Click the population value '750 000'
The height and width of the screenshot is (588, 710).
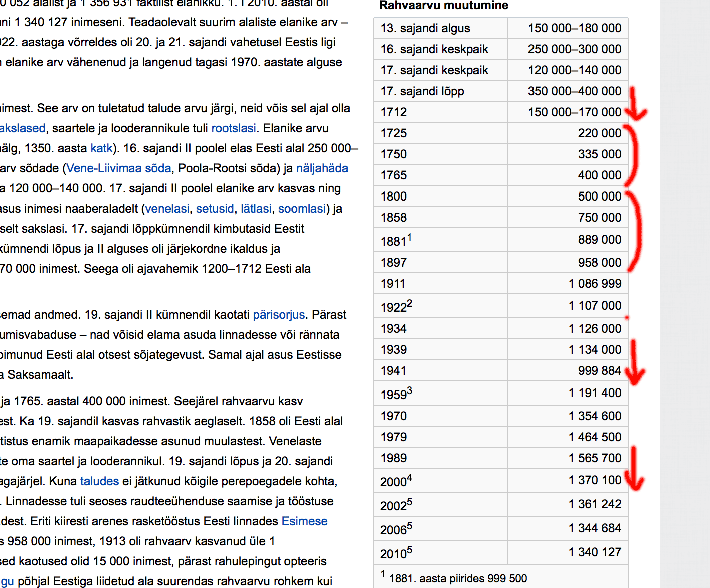600,218
